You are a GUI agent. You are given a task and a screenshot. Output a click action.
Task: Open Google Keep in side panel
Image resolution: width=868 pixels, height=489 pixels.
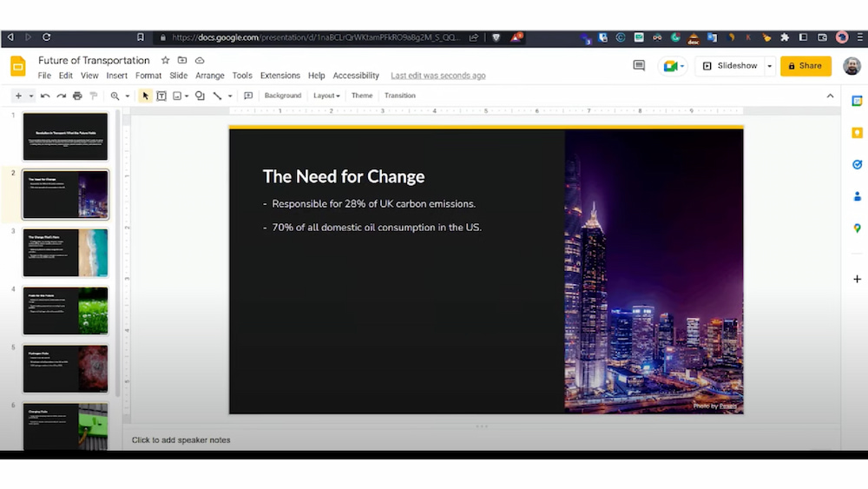pos(857,133)
